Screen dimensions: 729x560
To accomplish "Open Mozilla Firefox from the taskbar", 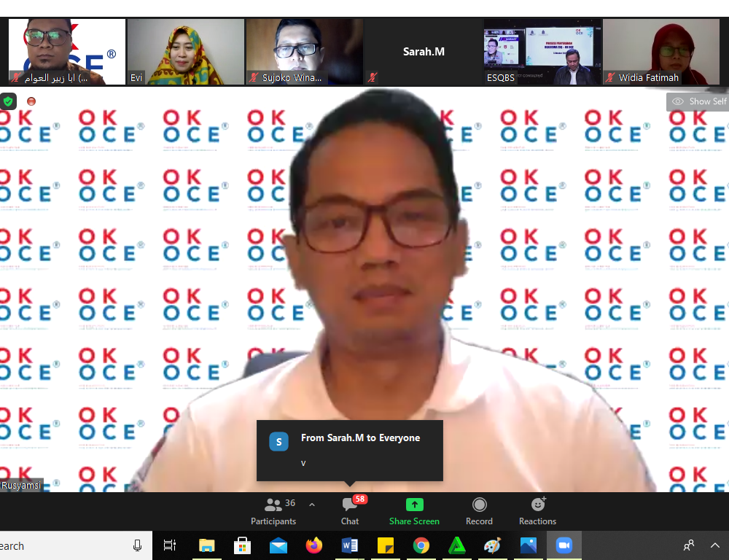I will (314, 545).
